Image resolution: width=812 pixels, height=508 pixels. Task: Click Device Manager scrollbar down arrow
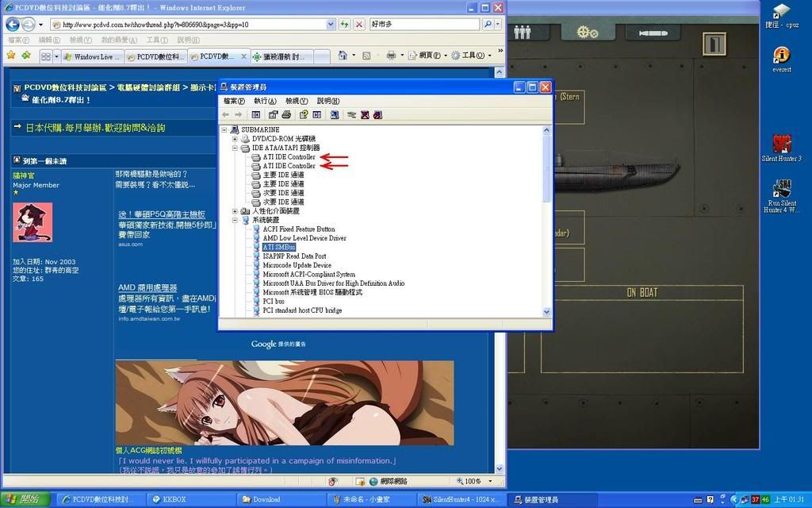547,311
